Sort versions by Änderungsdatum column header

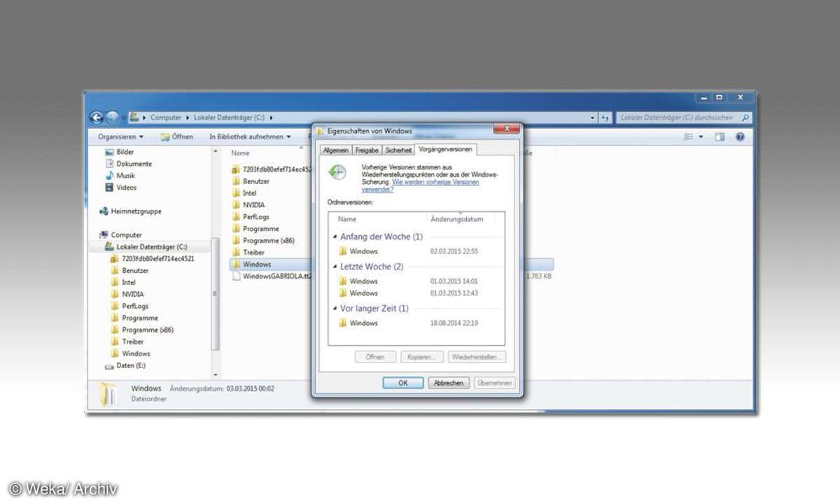(457, 219)
